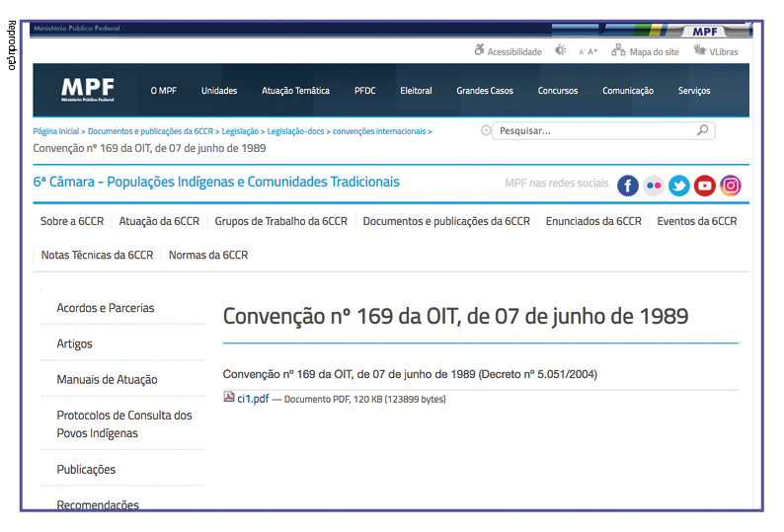Open MPF Instagram profile icon
Viewport: 784px width, 532px height.
click(x=730, y=186)
